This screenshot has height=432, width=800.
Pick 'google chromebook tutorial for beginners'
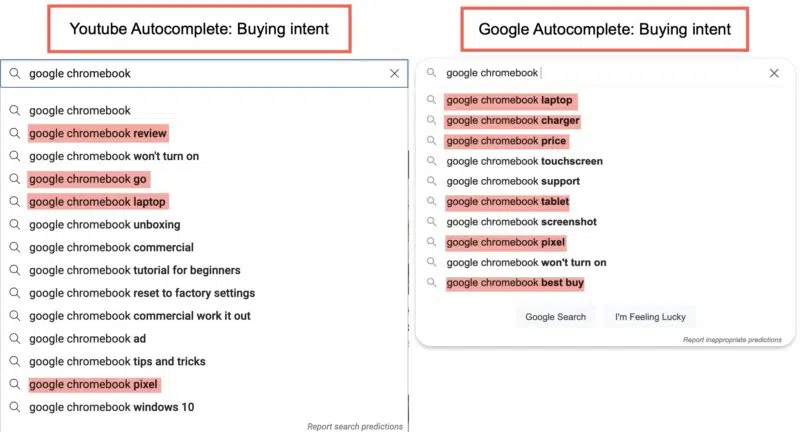pyautogui.click(x=134, y=270)
